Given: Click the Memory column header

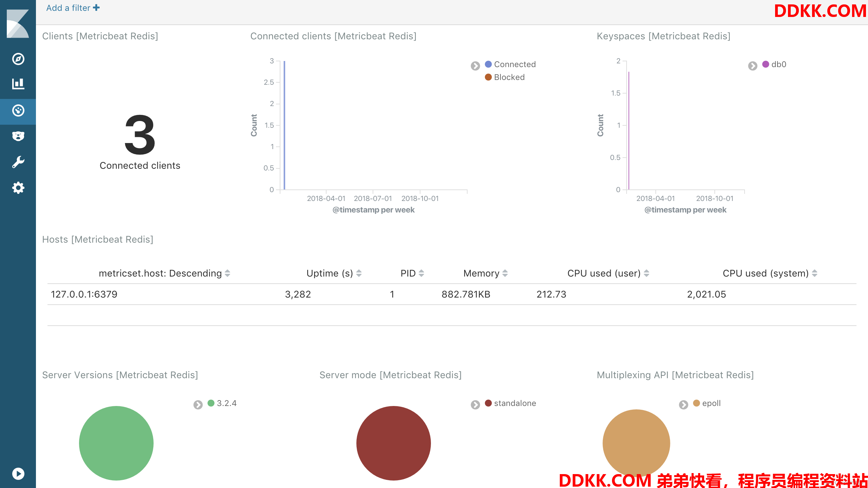Looking at the screenshot, I should [481, 273].
